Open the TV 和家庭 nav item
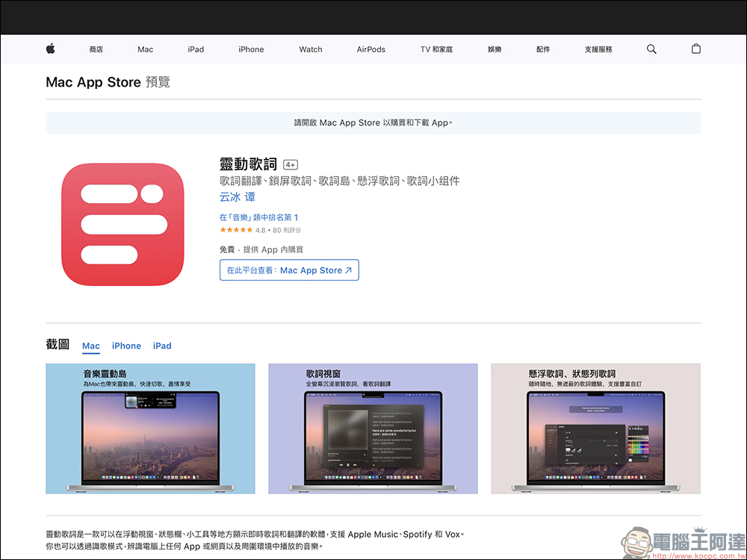 [x=436, y=49]
